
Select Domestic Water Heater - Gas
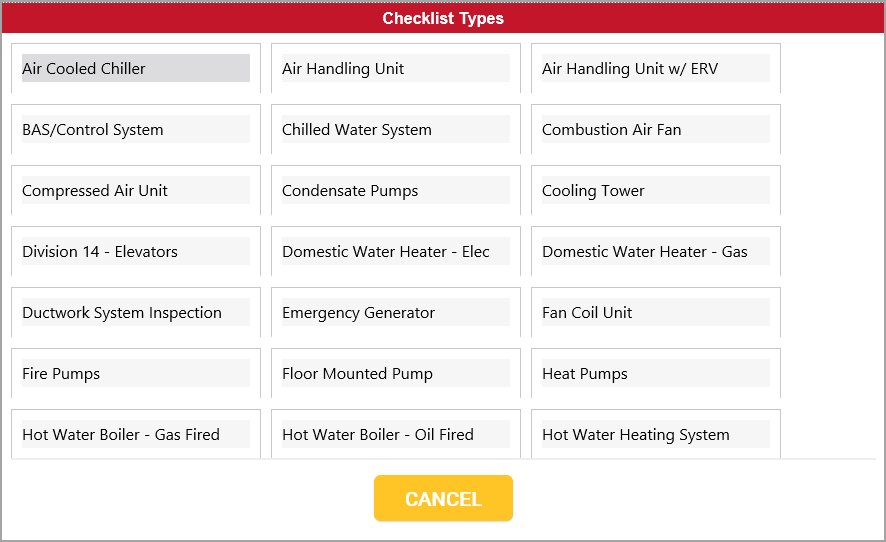point(655,252)
